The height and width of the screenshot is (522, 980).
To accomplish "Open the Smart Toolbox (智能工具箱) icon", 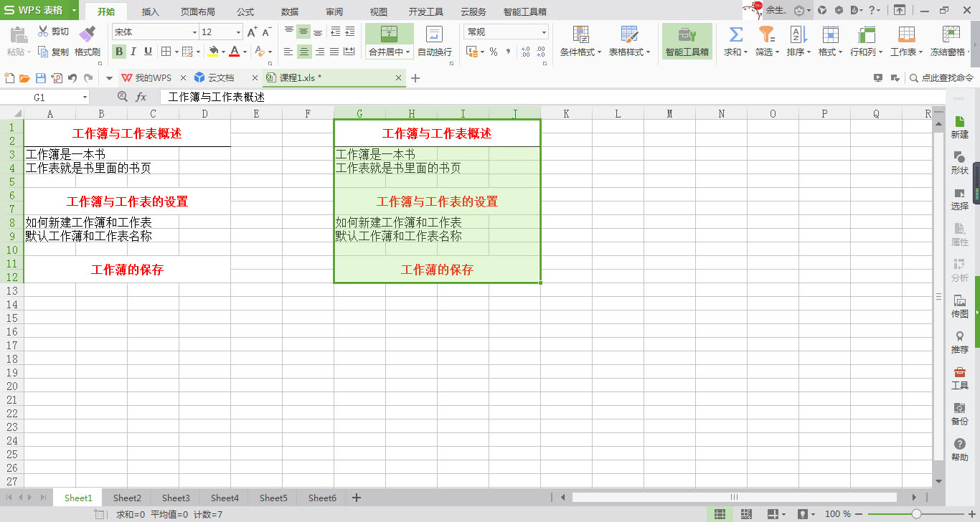I will pyautogui.click(x=687, y=34).
